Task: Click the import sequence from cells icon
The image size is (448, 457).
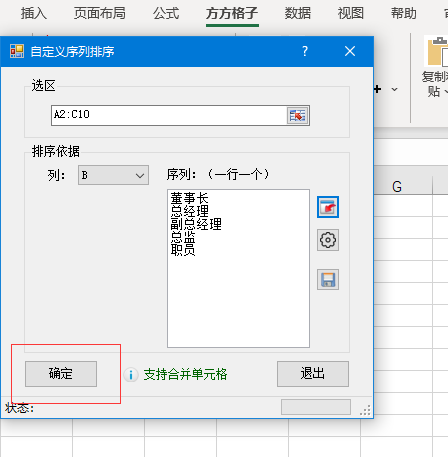Action: pos(328,207)
